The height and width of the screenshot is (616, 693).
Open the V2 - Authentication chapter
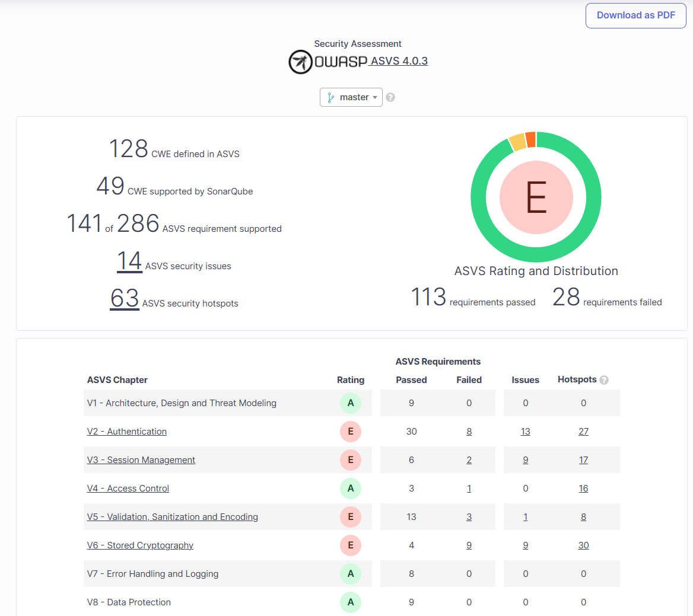(x=127, y=432)
